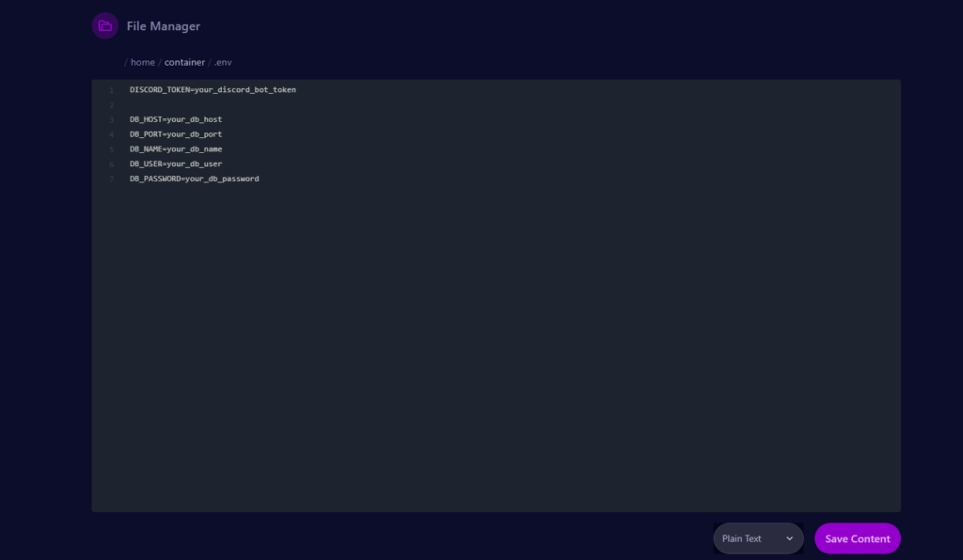Click the File Manager heading text
Viewport: 963px width, 560px height.
pyautogui.click(x=164, y=26)
